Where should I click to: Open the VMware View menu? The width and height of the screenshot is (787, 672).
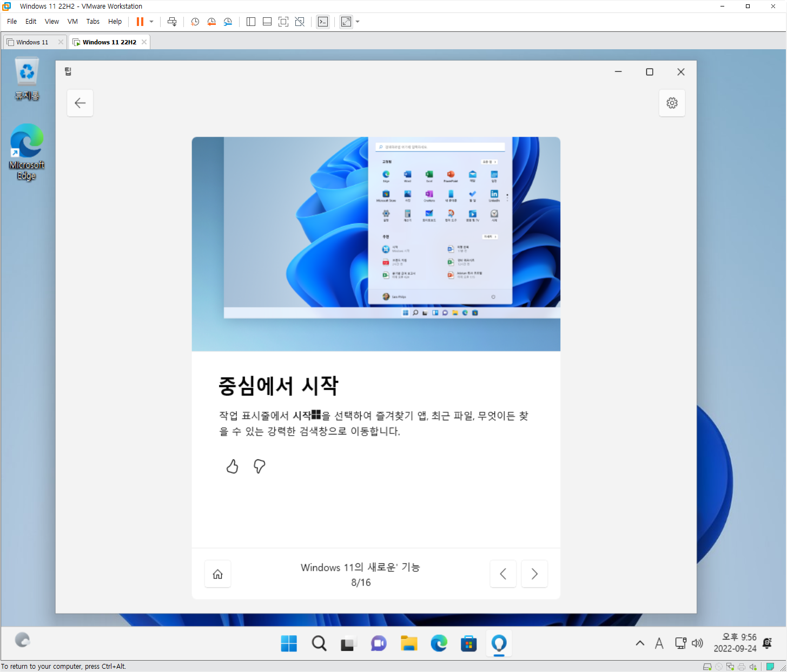pos(52,22)
